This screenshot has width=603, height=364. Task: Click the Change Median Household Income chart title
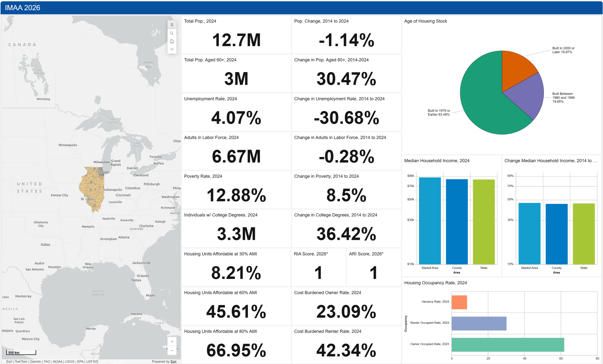coord(551,161)
